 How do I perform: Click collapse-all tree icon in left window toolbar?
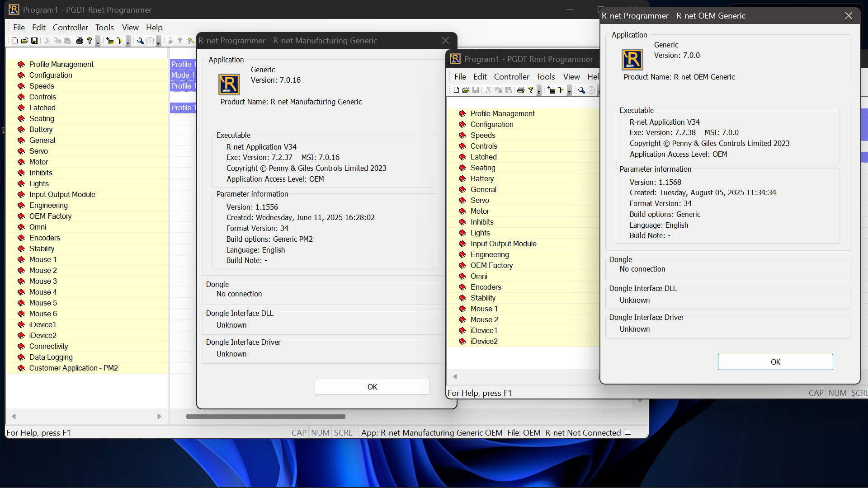click(119, 41)
